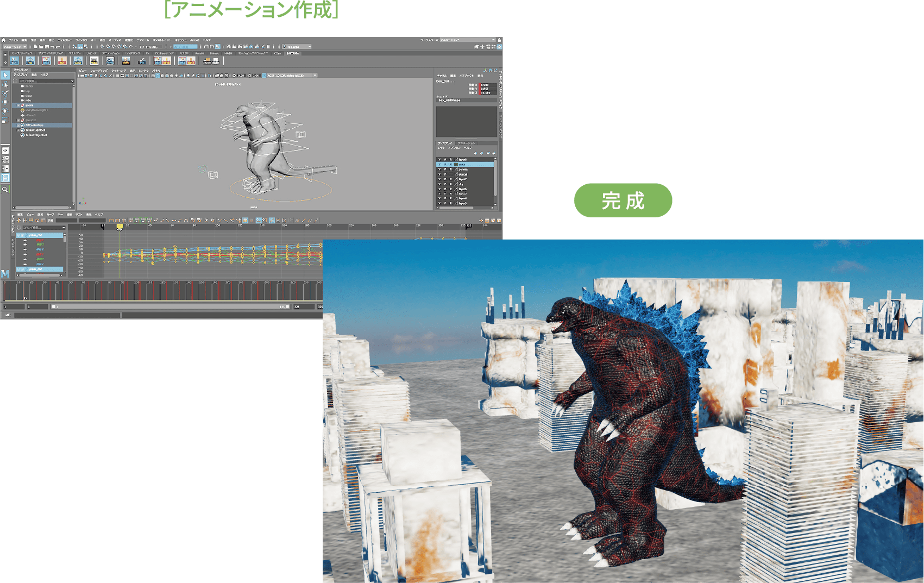The image size is (924, 583).
Task: Click 移動 X value field in Channel Box
Action: click(489, 85)
